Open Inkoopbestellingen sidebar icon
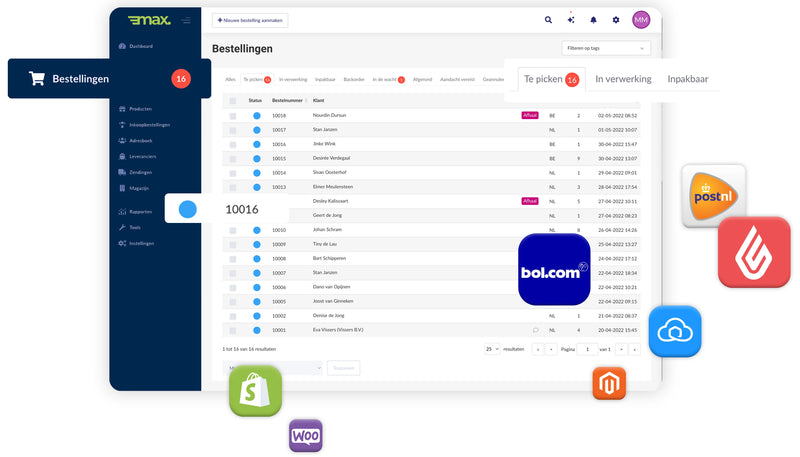This screenshot has width=800, height=457. click(122, 124)
